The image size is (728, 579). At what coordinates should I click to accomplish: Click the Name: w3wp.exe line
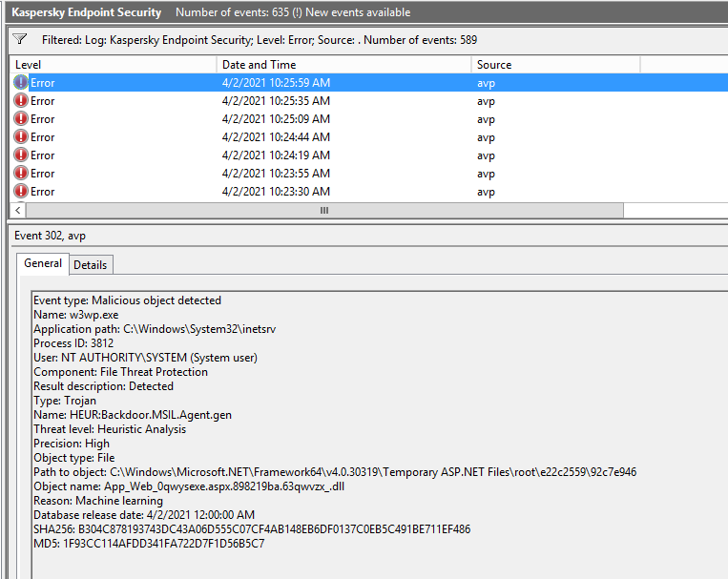pyautogui.click(x=75, y=315)
